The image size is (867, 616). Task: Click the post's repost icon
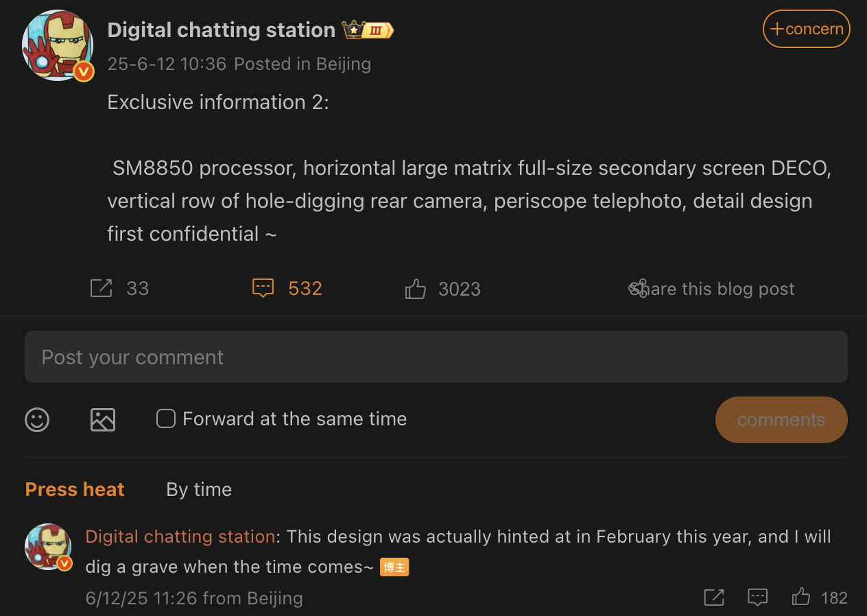tap(101, 288)
